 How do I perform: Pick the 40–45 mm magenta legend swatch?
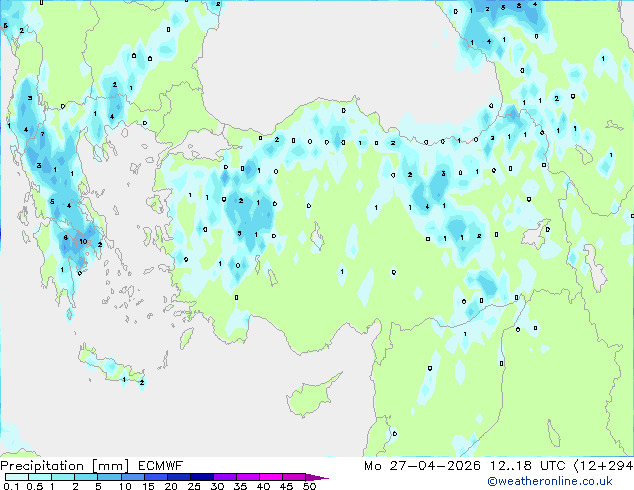271,477
